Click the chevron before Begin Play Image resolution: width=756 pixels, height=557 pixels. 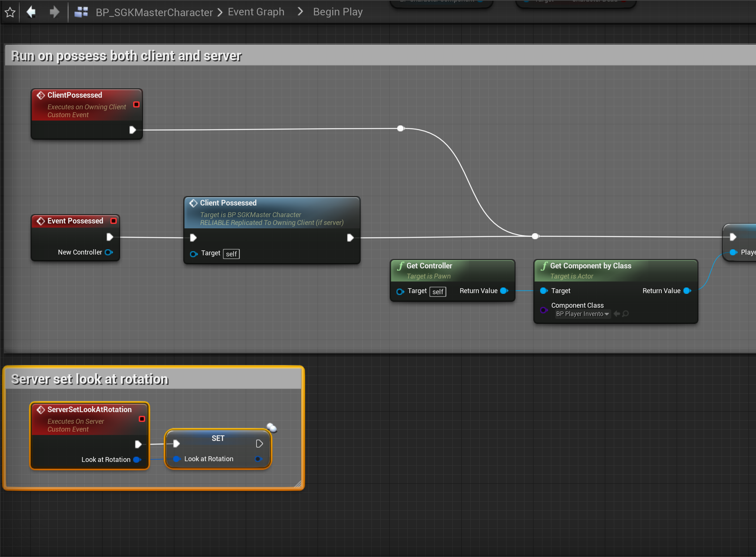pyautogui.click(x=300, y=12)
